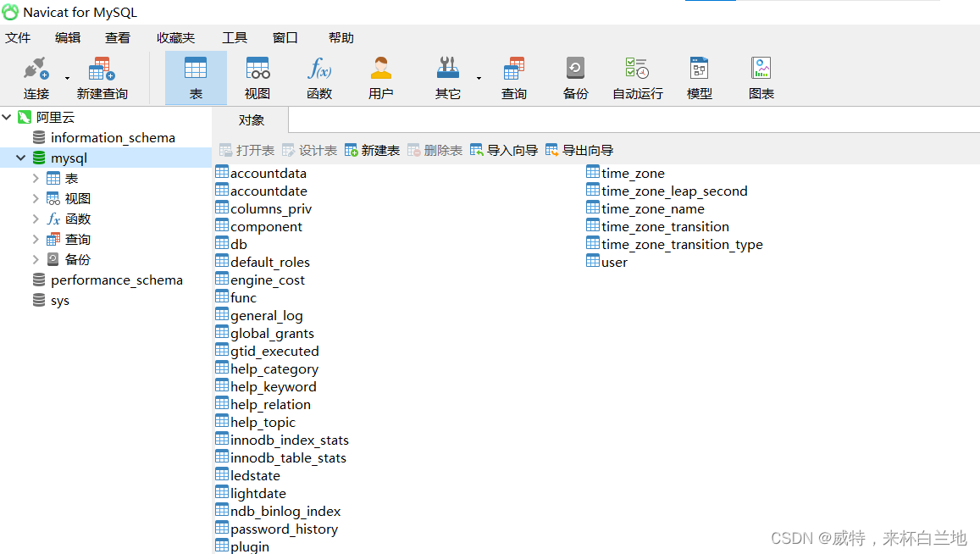980x554 pixels.
Task: Select the time_zone_leap_second table
Action: (667, 191)
